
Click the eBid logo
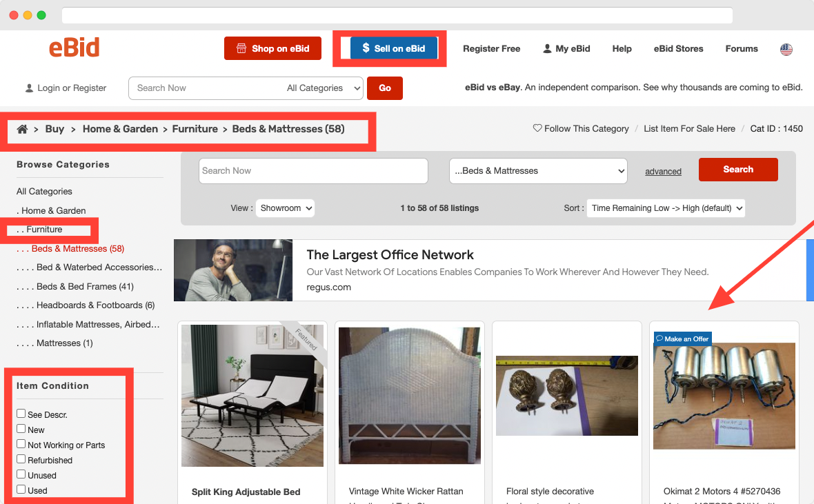pyautogui.click(x=74, y=47)
